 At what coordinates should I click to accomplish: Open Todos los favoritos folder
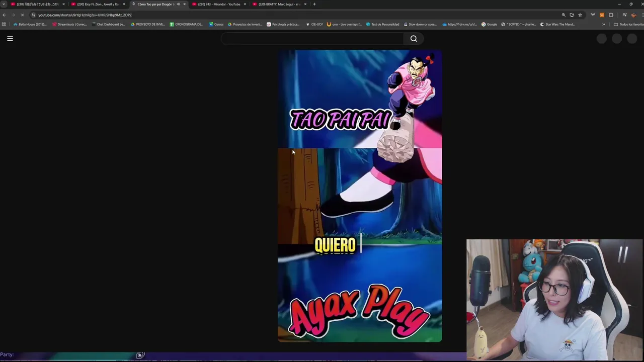[x=628, y=24]
